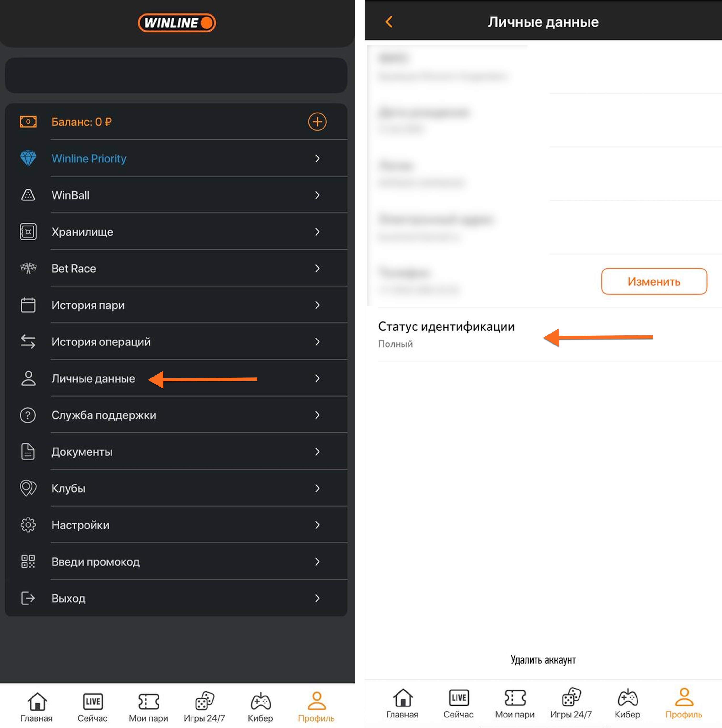Tap the Введи промокод QR icon
Screen dimensions: 722x728
(28, 561)
